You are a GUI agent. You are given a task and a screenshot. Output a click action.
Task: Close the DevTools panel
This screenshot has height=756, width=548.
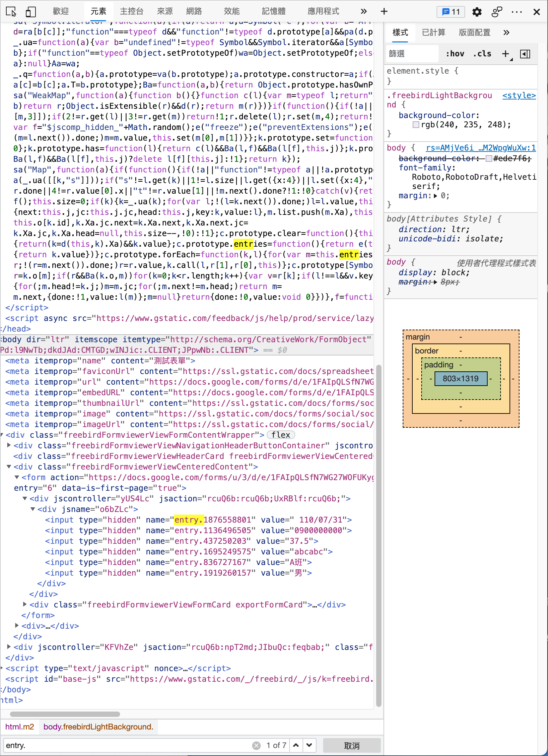tap(536, 12)
